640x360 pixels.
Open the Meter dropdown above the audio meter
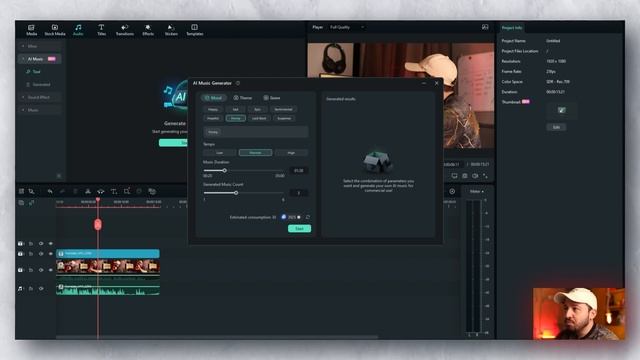[476, 191]
